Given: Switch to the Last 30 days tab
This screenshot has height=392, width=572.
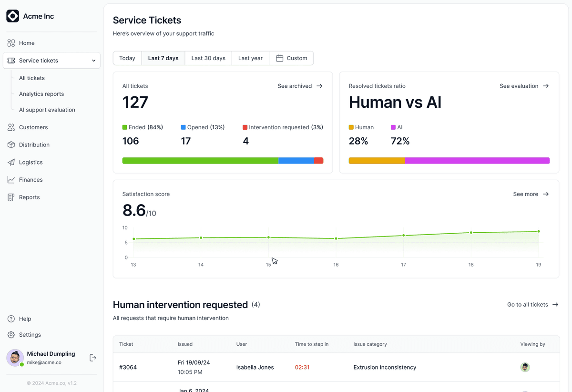Looking at the screenshot, I should (x=208, y=58).
